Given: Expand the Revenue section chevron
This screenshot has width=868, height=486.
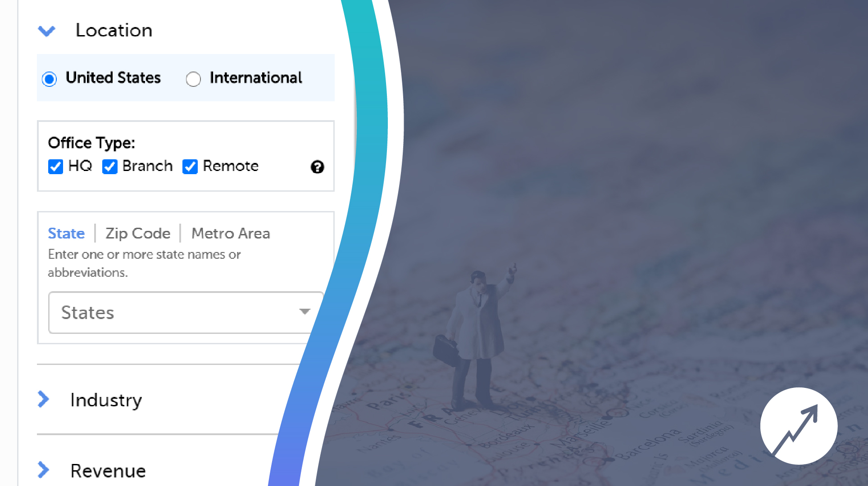Looking at the screenshot, I should 44,470.
